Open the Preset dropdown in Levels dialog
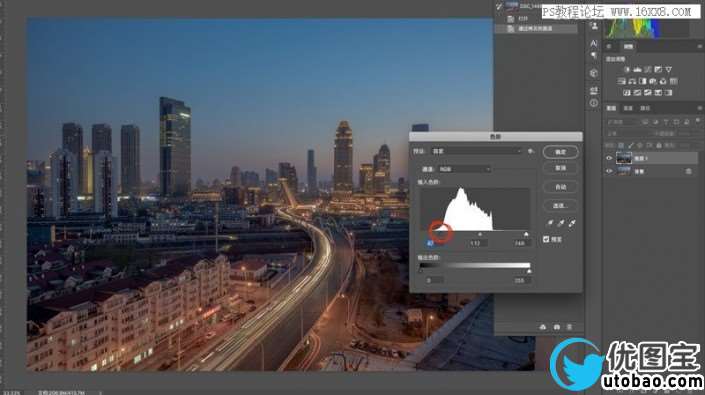 pyautogui.click(x=476, y=151)
